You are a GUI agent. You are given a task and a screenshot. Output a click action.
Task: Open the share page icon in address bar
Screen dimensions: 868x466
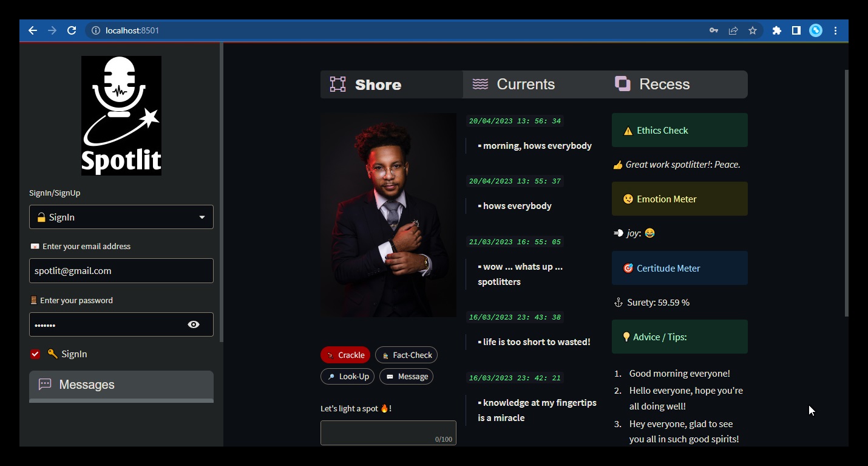[x=733, y=30]
